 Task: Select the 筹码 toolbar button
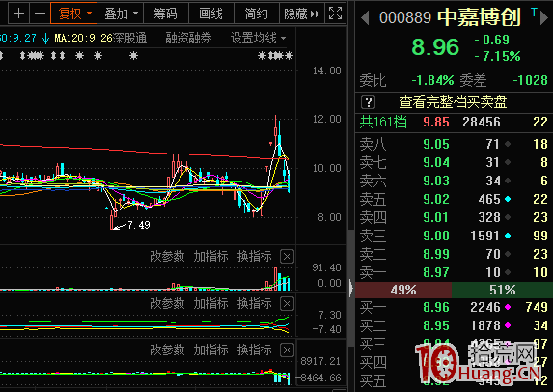pyautogui.click(x=166, y=14)
